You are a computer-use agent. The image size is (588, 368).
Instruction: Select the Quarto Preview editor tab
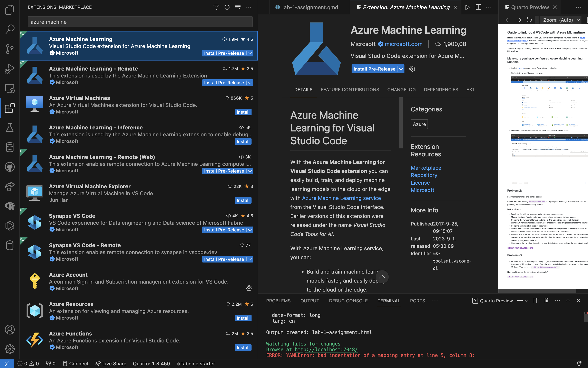(x=530, y=7)
